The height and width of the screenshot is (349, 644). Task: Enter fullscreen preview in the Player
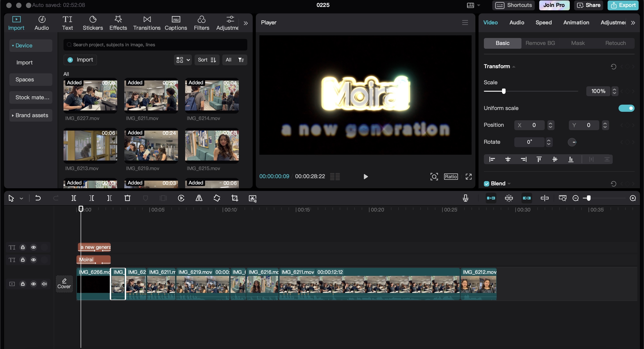[x=468, y=177]
